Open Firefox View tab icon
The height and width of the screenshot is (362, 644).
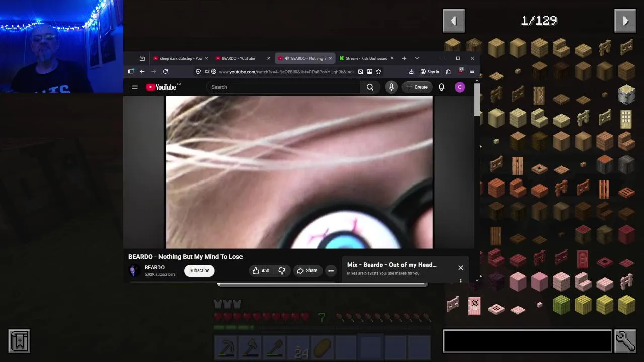[142, 58]
